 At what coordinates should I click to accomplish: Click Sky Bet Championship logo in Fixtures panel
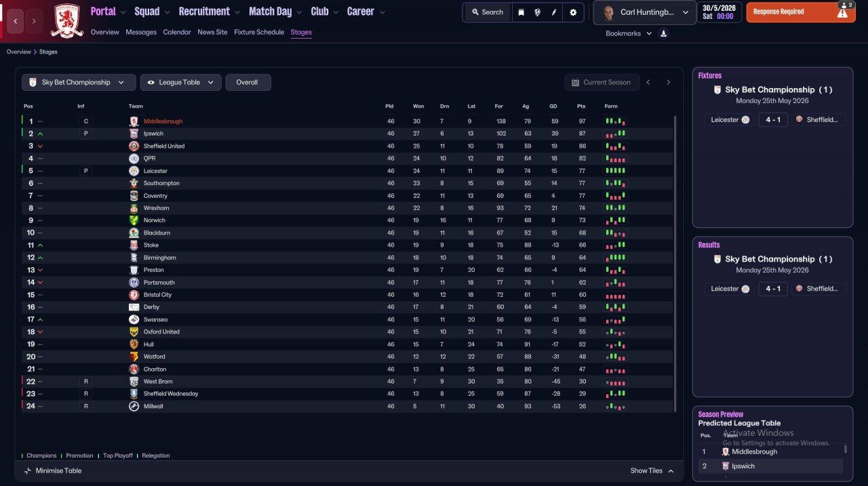click(x=717, y=89)
